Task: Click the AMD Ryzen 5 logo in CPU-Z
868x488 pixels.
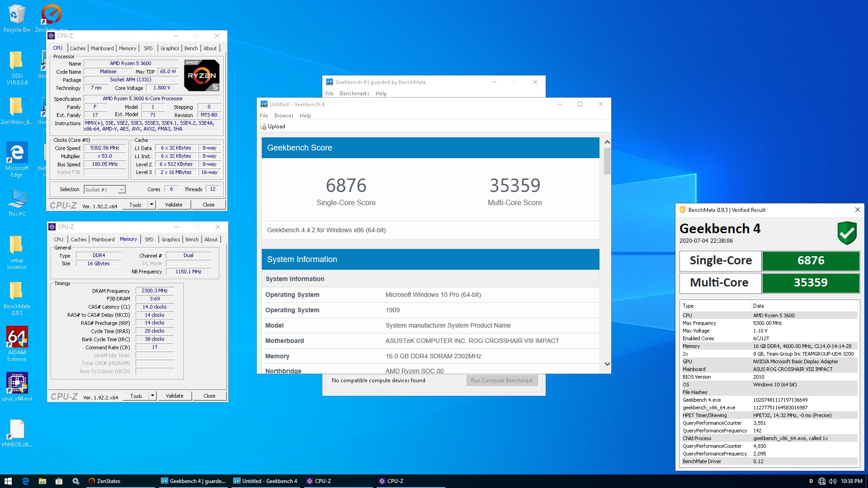Action: click(x=202, y=75)
